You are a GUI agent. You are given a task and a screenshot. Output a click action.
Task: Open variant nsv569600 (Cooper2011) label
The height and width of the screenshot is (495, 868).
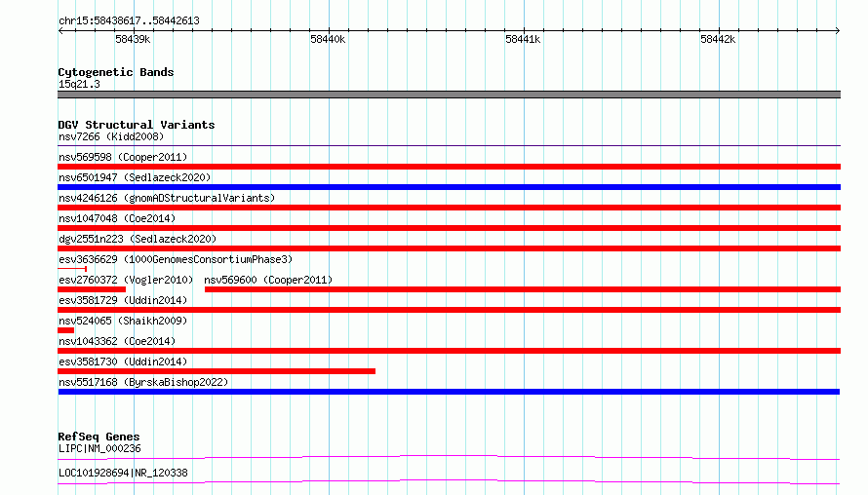[268, 280]
